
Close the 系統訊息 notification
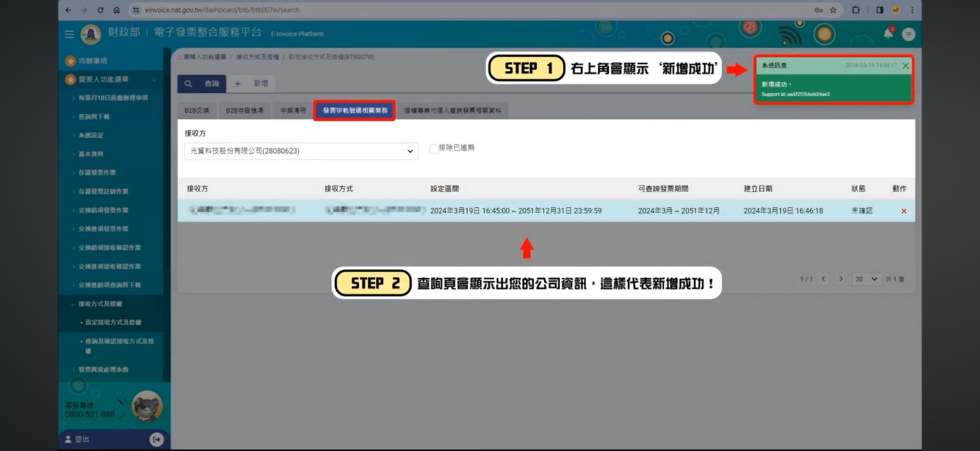(905, 66)
